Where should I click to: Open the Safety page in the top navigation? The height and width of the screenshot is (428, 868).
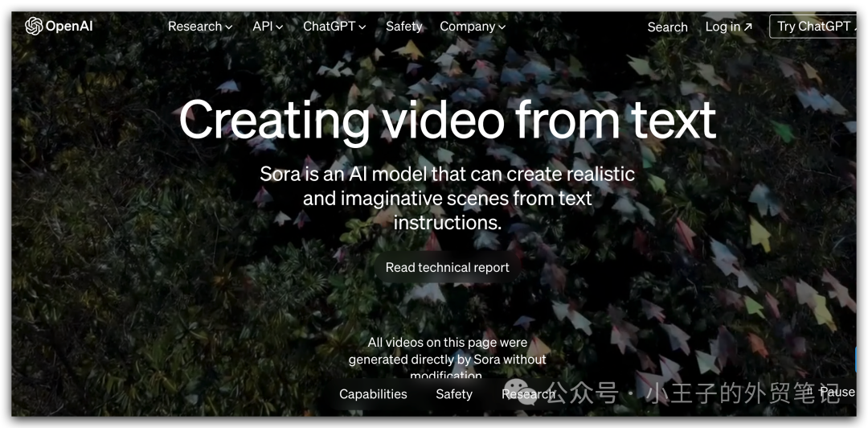(403, 27)
